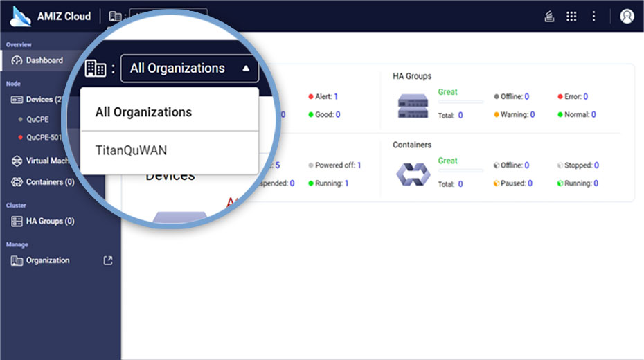Click the HA Groups Offline count link
This screenshot has width=644, height=360.
point(526,97)
